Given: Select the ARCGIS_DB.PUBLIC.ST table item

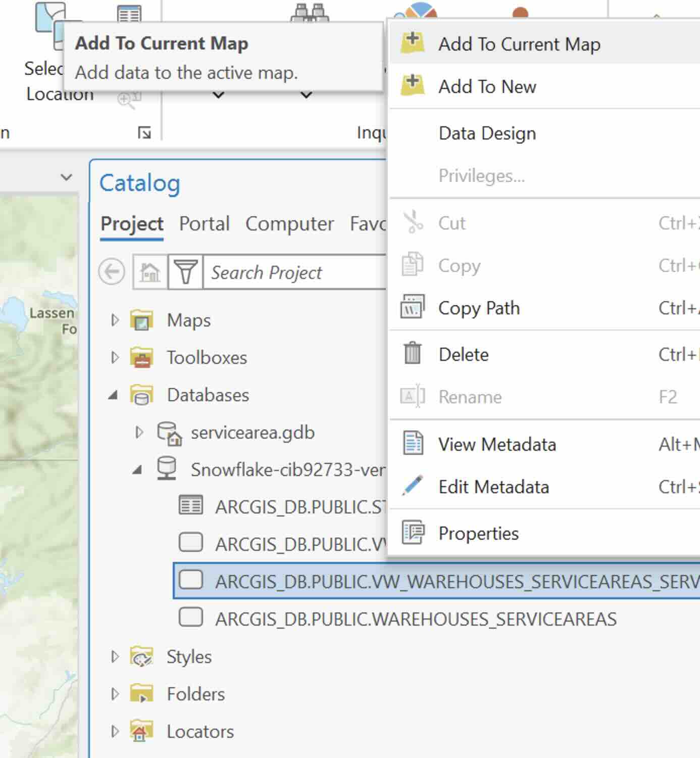Looking at the screenshot, I should tap(300, 506).
